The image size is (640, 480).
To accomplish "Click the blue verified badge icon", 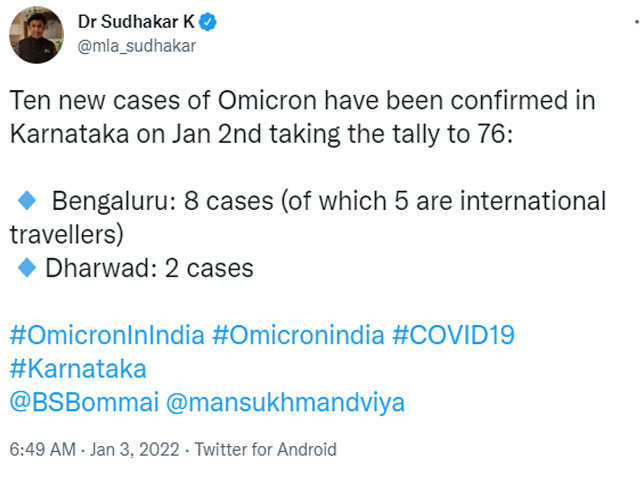I will (208, 22).
